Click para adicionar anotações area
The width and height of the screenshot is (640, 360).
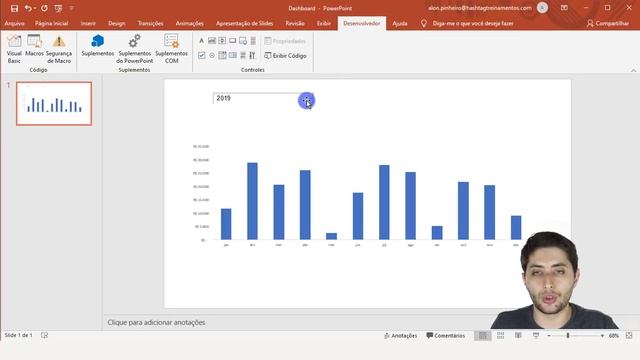[156, 322]
